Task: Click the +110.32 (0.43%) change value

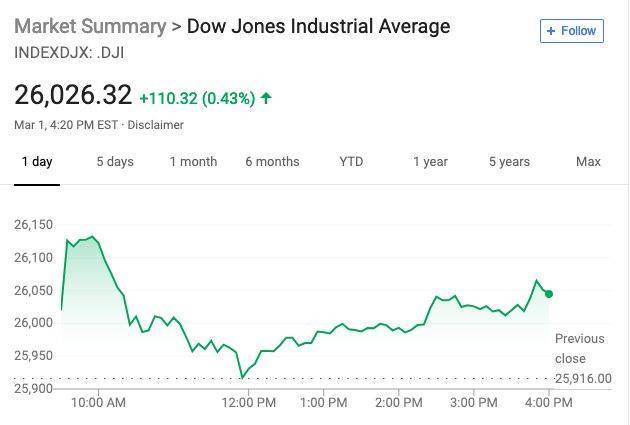Action: pos(197,98)
